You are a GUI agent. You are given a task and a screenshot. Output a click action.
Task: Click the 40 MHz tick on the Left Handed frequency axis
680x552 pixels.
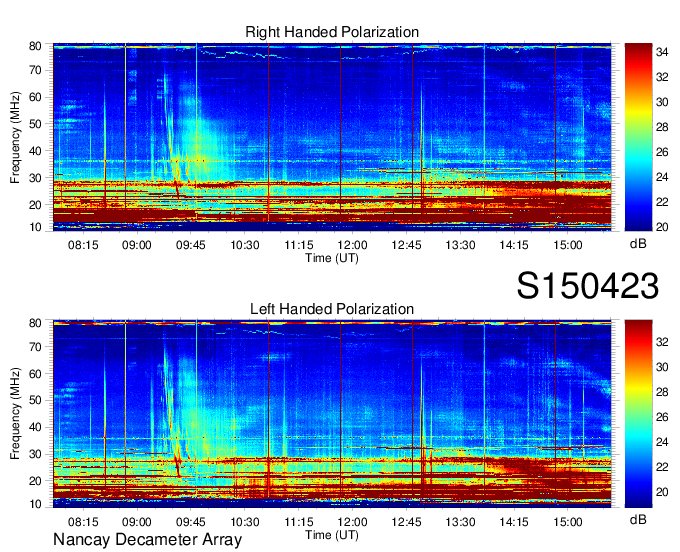point(36,428)
